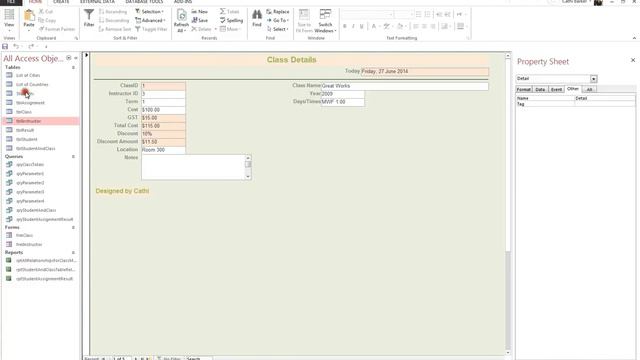
Task: Click Toggle Filter in Sort & Filter
Action: tap(151, 29)
